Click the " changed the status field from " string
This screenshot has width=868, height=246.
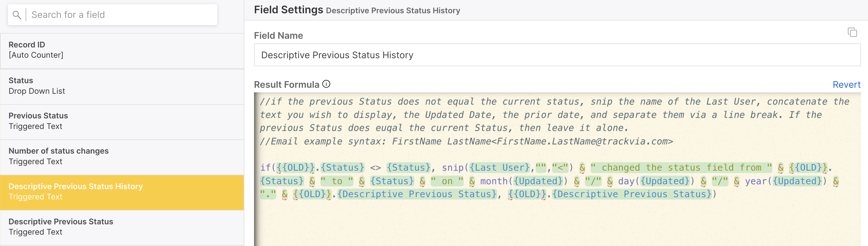(681, 168)
